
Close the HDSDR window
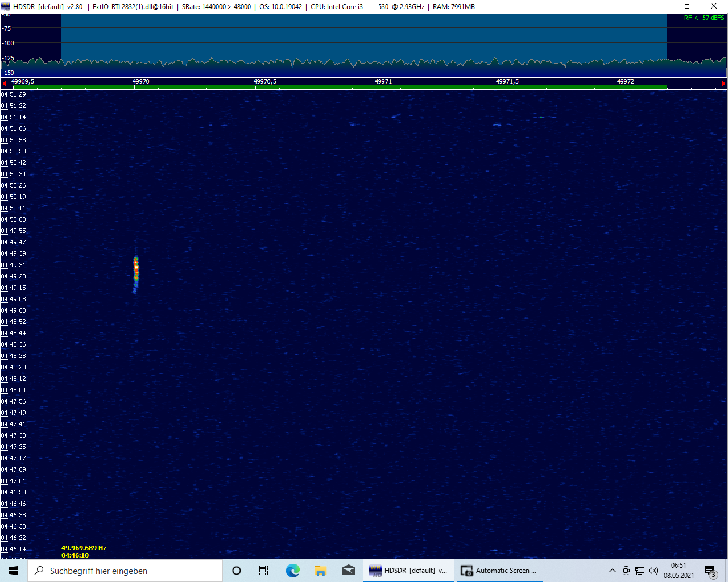[x=714, y=6]
